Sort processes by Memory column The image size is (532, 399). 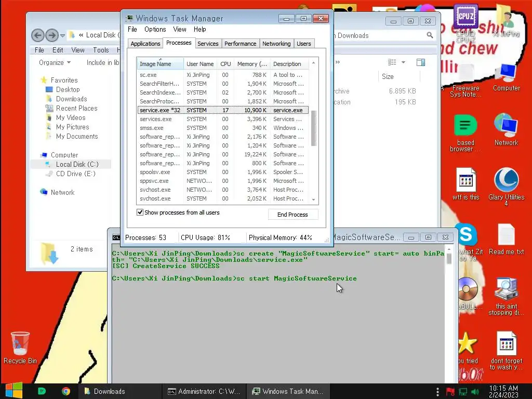coord(252,64)
